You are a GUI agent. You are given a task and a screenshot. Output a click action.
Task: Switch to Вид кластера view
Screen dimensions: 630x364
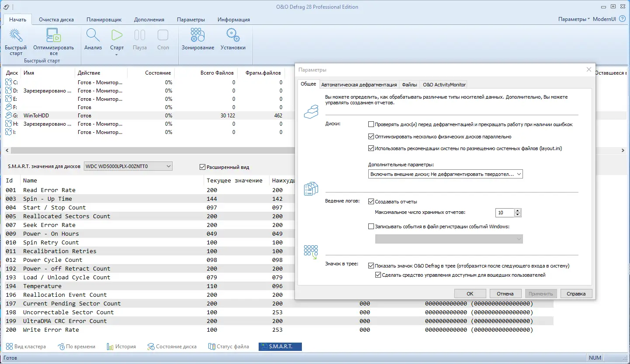26,347
